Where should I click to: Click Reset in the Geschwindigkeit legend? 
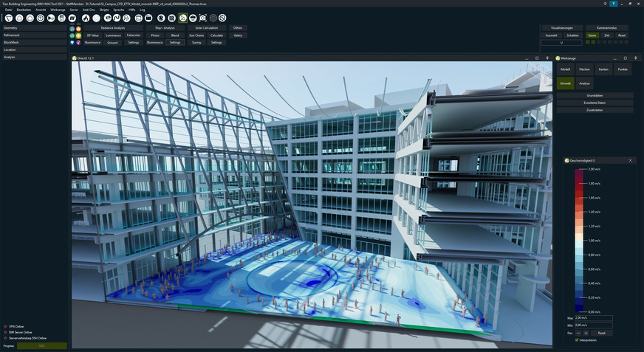pyautogui.click(x=602, y=333)
